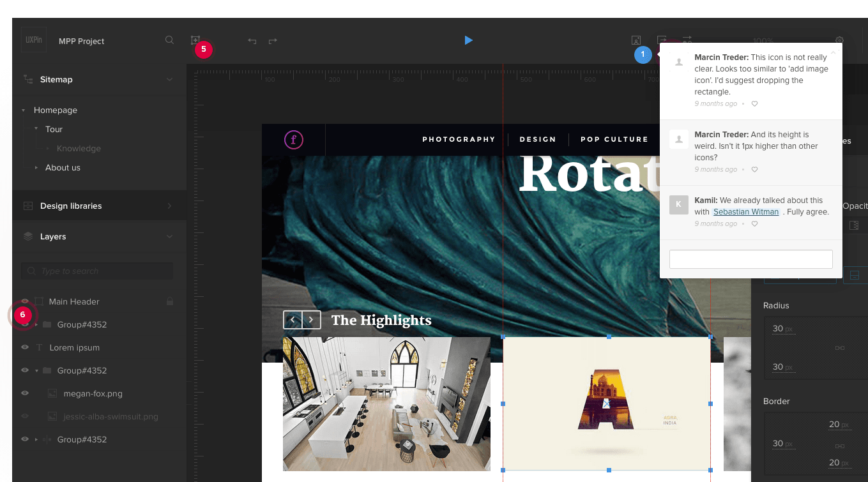The height and width of the screenshot is (482, 868).
Task: Click the previous arrow in Highlights carousel
Action: [293, 320]
